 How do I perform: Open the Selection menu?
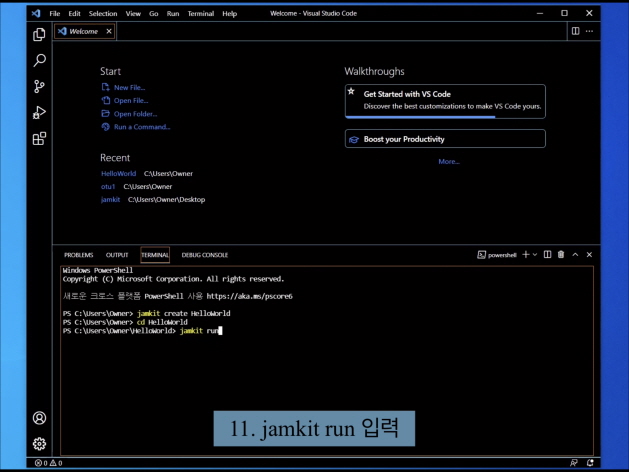(103, 13)
